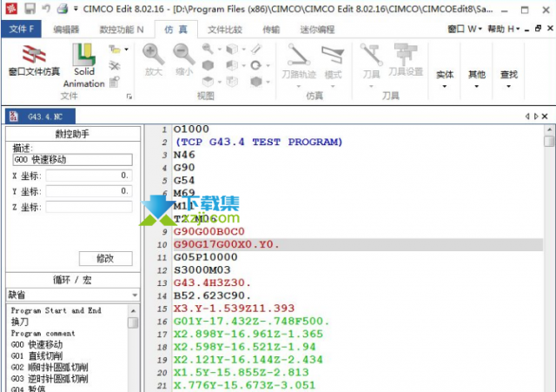Click the 修改 modify button
Screen dimensions: 556x392
pyautogui.click(x=106, y=258)
